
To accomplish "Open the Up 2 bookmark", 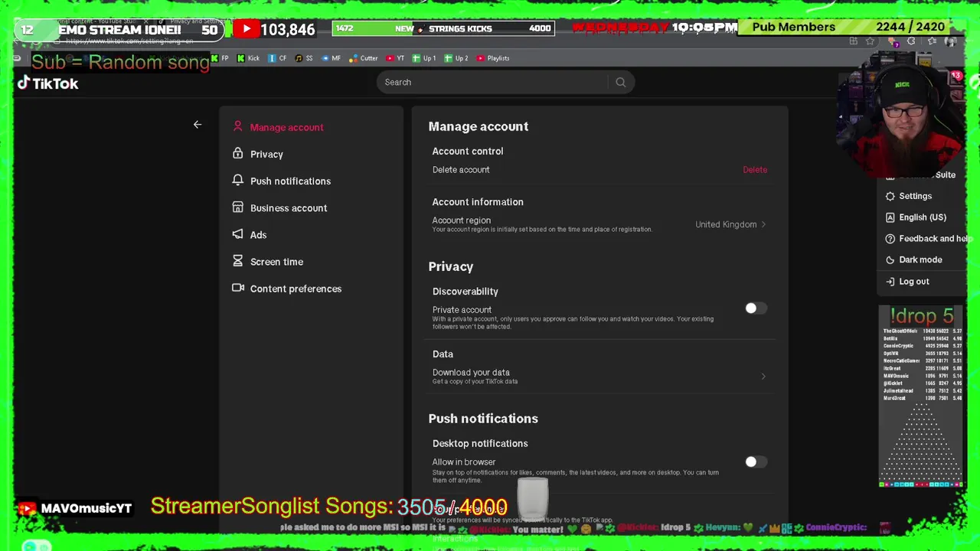I will point(456,58).
